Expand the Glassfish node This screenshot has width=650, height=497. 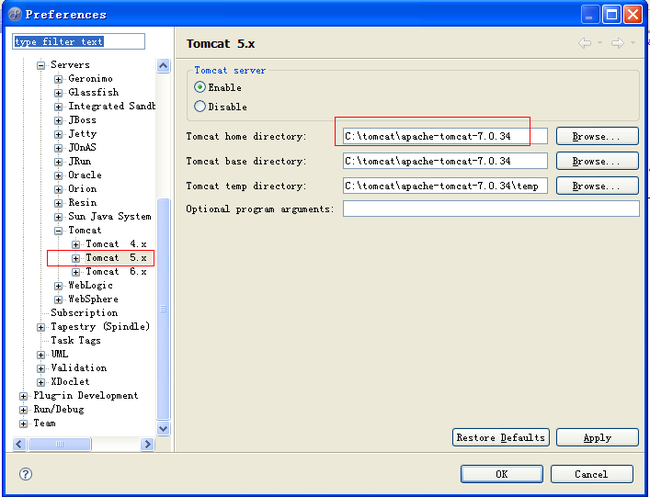pos(58,92)
